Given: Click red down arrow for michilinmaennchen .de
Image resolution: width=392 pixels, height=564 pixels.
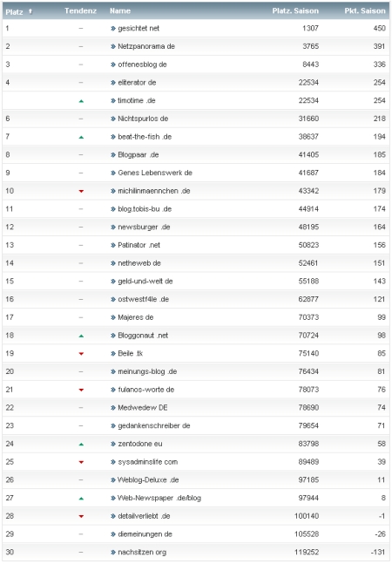Looking at the screenshot, I should [x=81, y=191].
